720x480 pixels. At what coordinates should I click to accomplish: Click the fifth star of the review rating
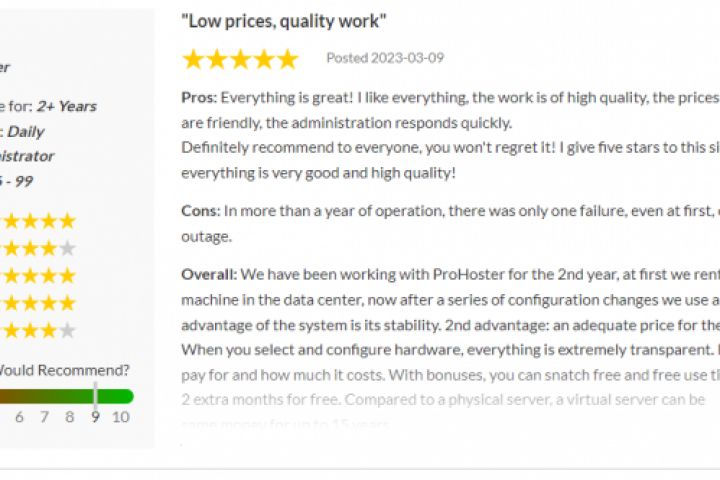pyautogui.click(x=288, y=59)
